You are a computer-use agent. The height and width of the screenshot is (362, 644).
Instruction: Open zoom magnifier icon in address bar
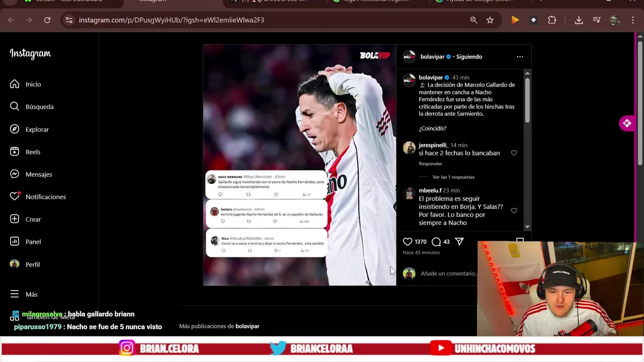473,20
